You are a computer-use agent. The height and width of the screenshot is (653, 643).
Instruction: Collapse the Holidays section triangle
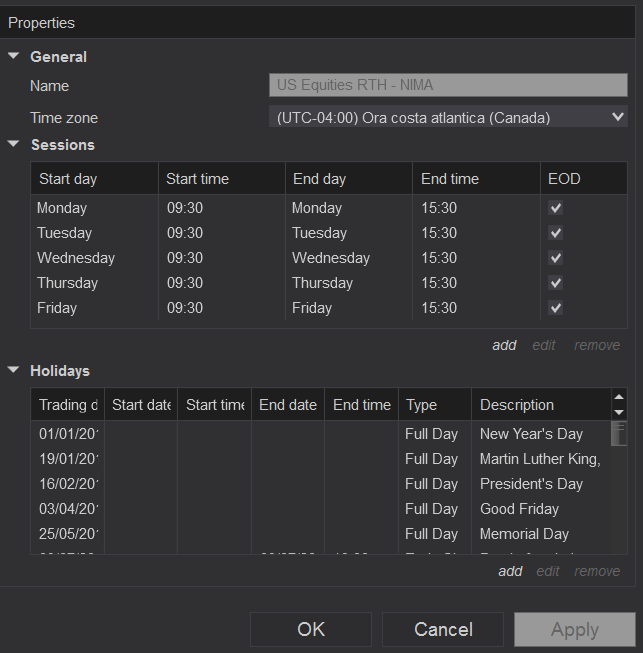14,370
